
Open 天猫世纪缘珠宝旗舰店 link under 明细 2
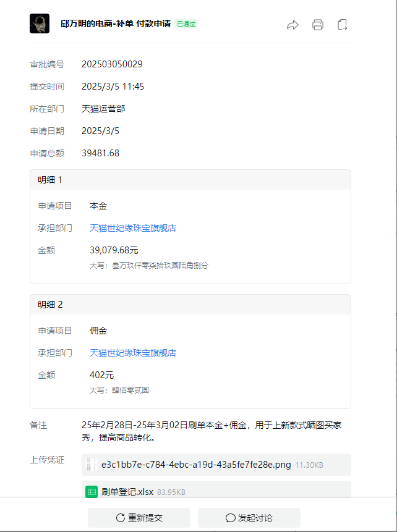[x=133, y=353]
